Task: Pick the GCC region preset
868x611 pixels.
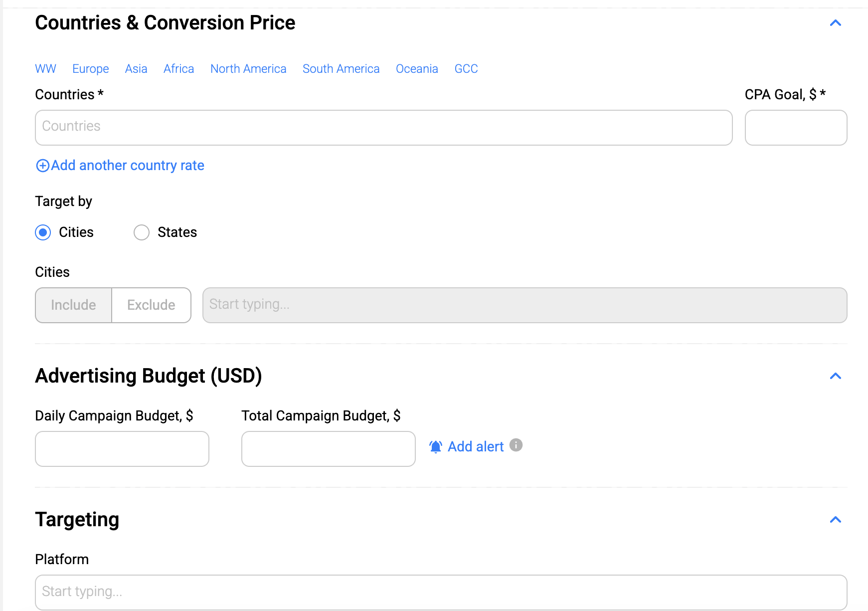Action: click(466, 69)
